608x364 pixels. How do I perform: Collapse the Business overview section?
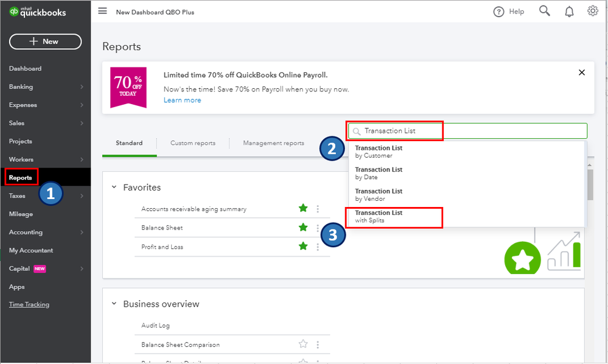(x=114, y=304)
